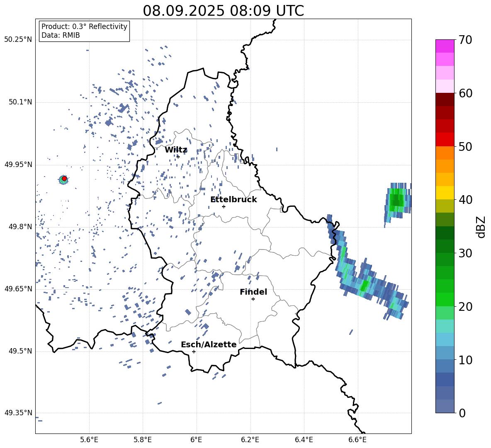
Task: Click the 50.1°N latitude label
Action: coord(20,102)
